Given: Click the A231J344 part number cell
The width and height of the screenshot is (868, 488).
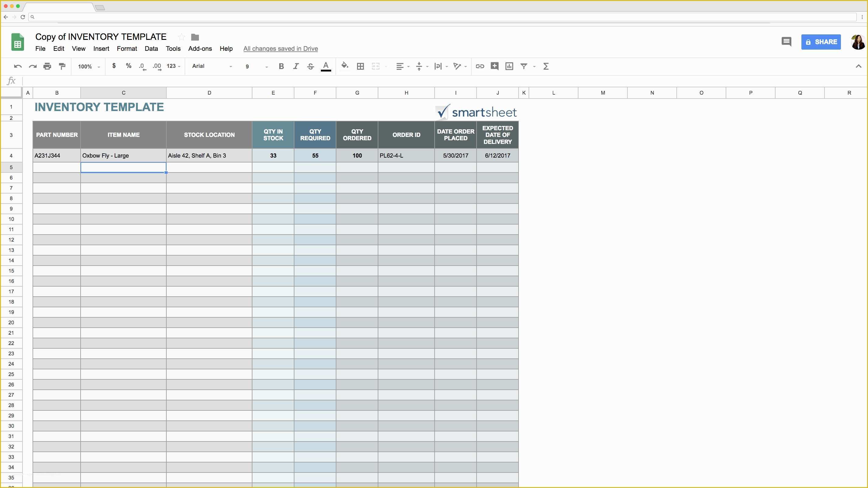Looking at the screenshot, I should tap(57, 156).
